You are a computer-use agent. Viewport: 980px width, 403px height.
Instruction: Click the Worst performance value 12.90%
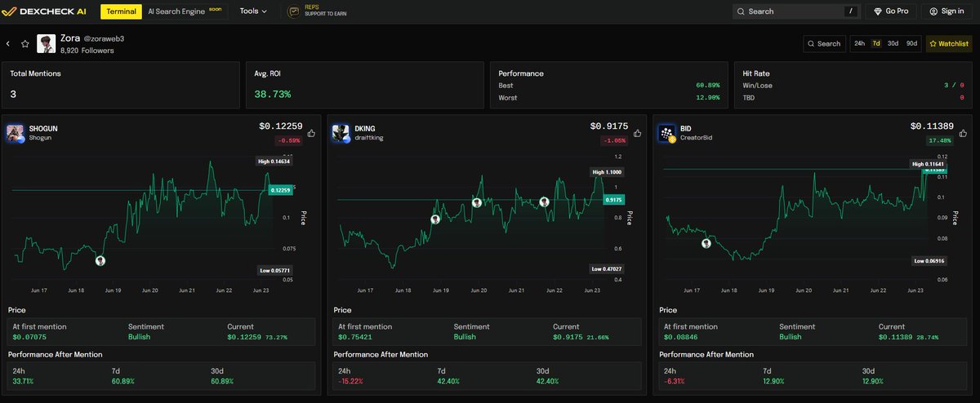(x=707, y=98)
